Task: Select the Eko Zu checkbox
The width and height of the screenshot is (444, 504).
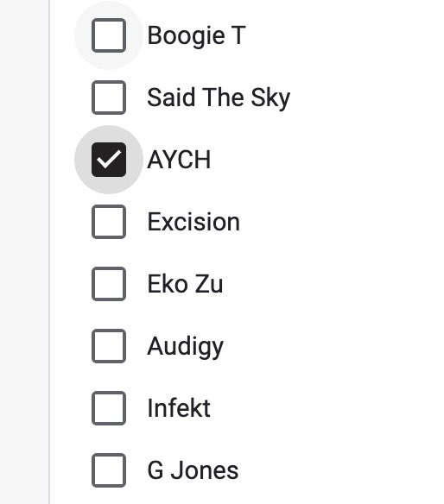Action: point(109,284)
